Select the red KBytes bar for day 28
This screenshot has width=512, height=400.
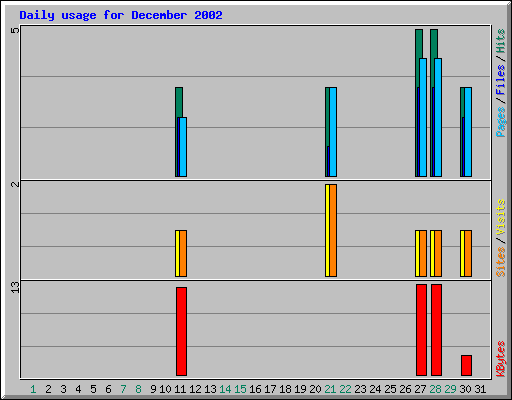(x=436, y=330)
